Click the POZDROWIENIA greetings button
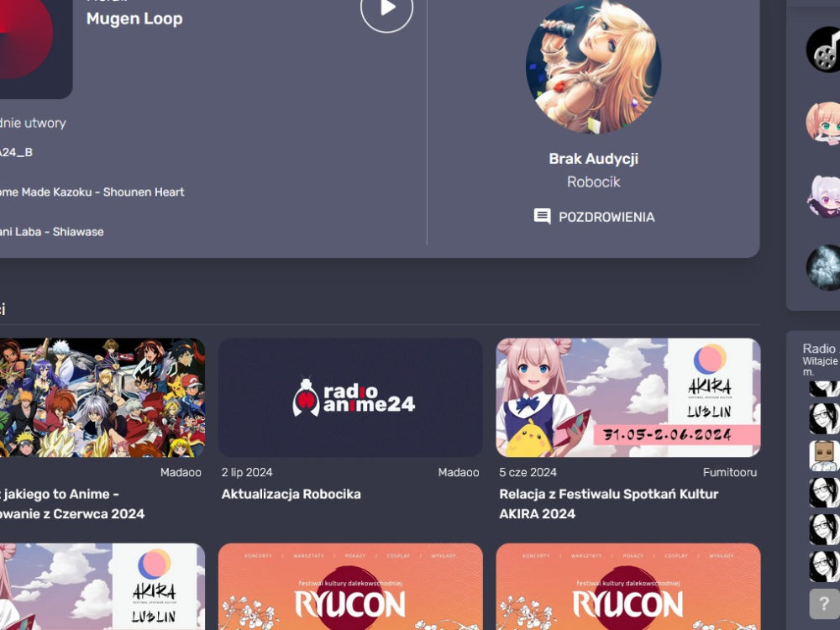This screenshot has width=840, height=630. 594,217
